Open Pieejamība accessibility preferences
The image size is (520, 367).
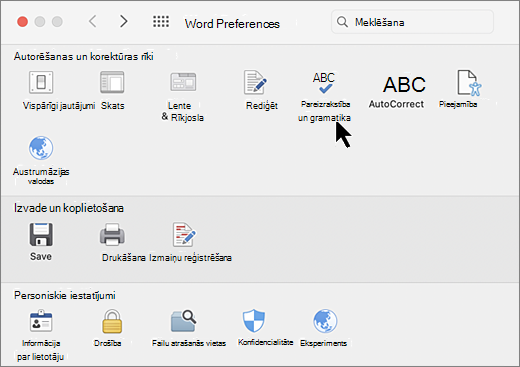click(469, 83)
